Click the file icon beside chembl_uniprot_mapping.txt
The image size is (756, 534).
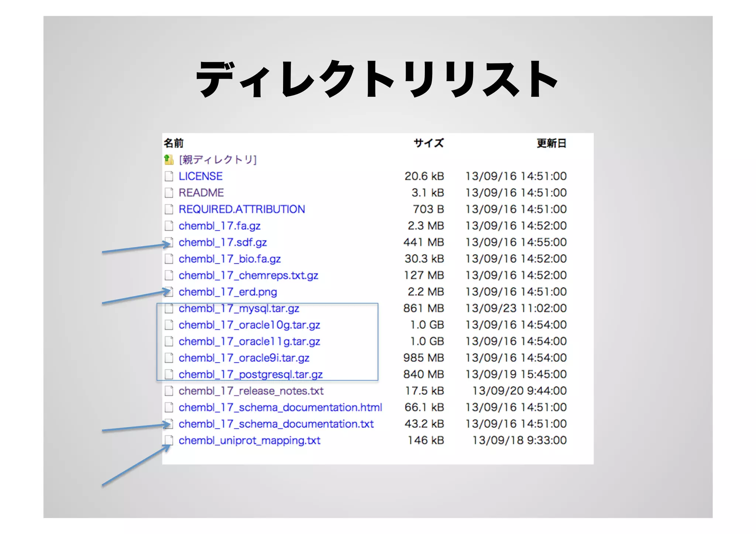(x=169, y=440)
